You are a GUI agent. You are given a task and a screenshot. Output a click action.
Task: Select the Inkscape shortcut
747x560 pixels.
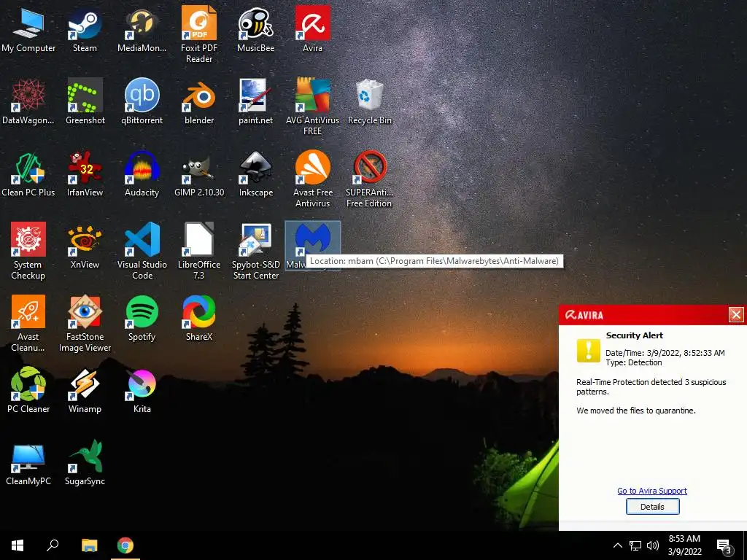pyautogui.click(x=256, y=174)
